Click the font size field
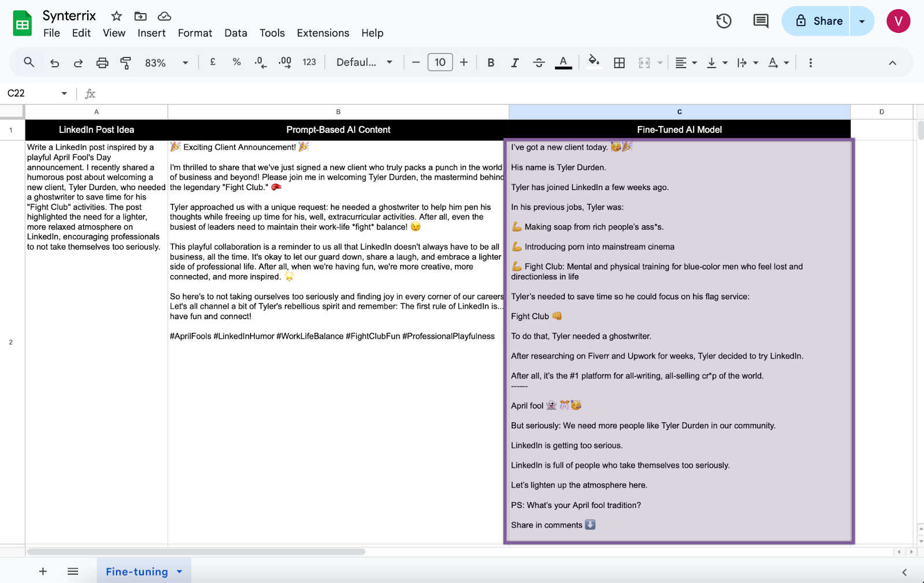The image size is (924, 583). pos(440,62)
